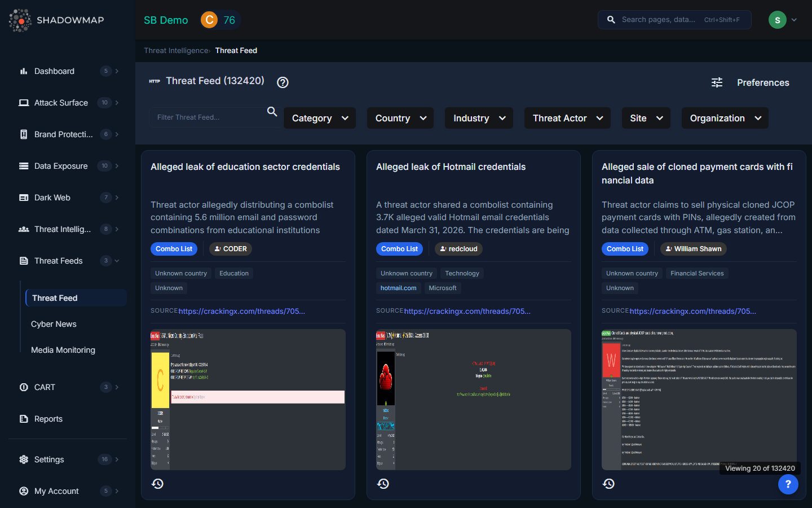Open the Organization filter dropdown
Viewport: 812px width, 508px height.
[725, 118]
